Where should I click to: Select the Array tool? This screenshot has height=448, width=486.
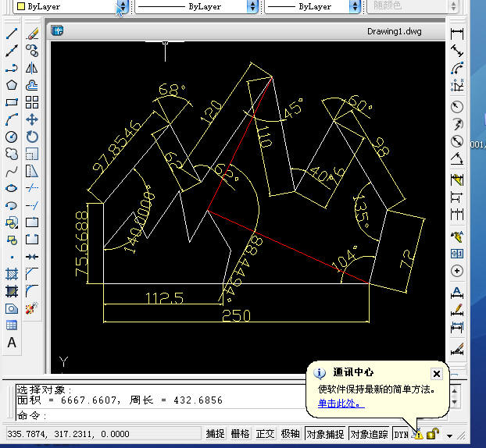point(32,102)
